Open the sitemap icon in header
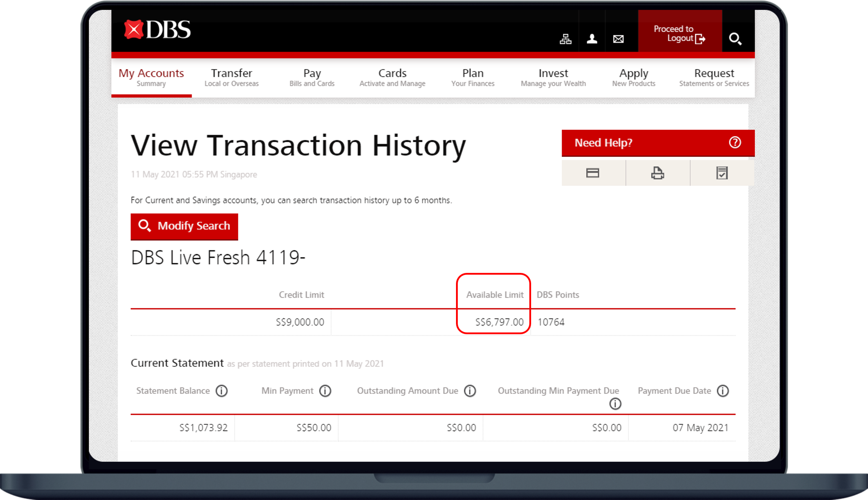Viewport: 868px width, 500px height. [565, 39]
